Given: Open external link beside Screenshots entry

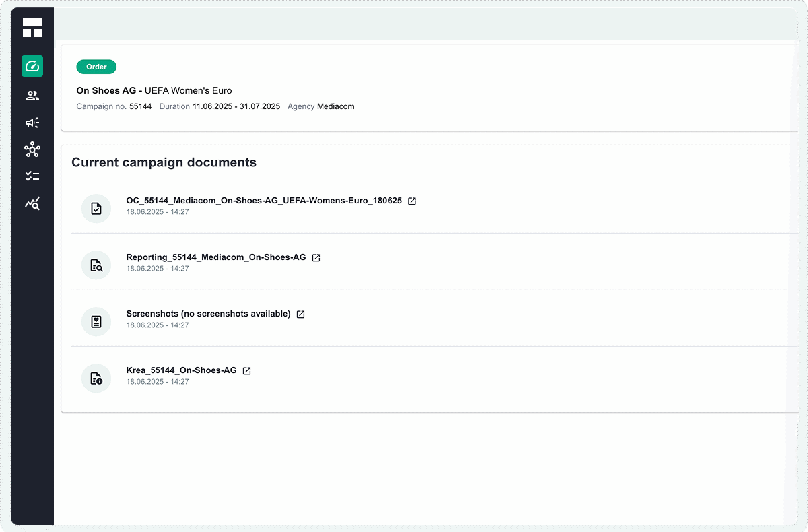Looking at the screenshot, I should coord(301,314).
